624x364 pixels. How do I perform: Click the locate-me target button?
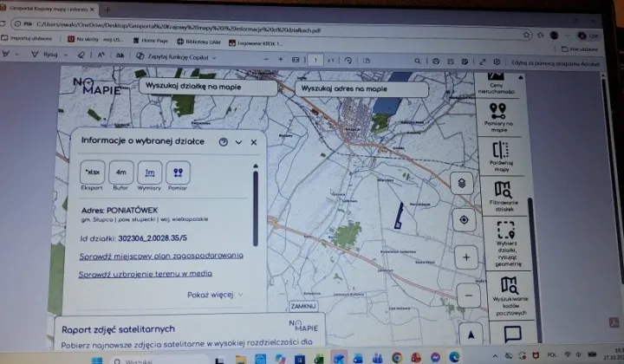click(464, 219)
